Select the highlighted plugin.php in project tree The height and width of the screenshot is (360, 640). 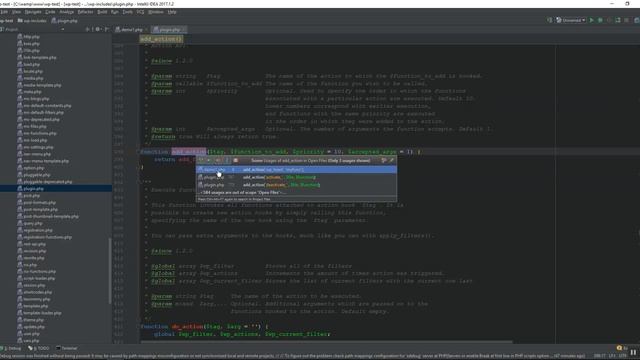click(x=56, y=189)
